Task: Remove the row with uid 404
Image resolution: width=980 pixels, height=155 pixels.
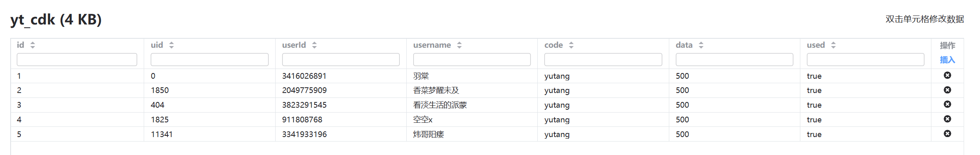Action: [x=947, y=104]
